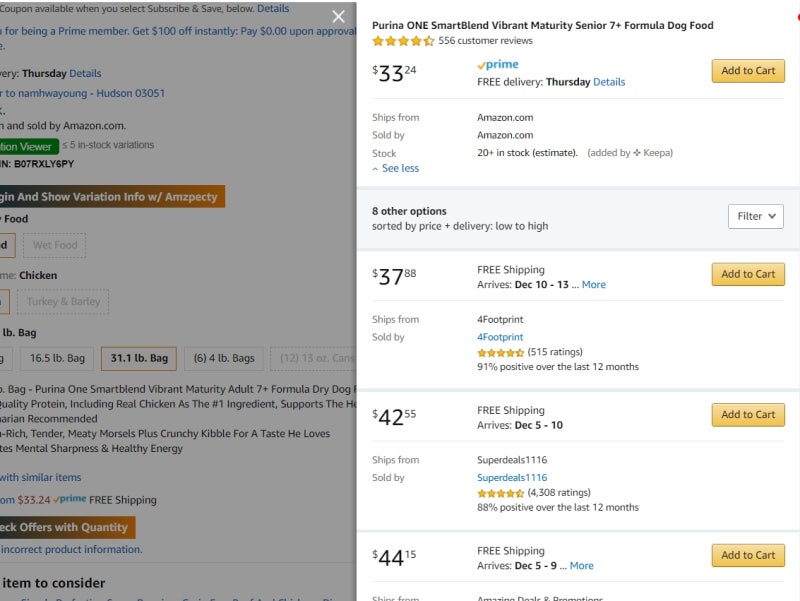Screen dimensions: 800x601
Task: Select the Wet Food option
Action: point(55,245)
